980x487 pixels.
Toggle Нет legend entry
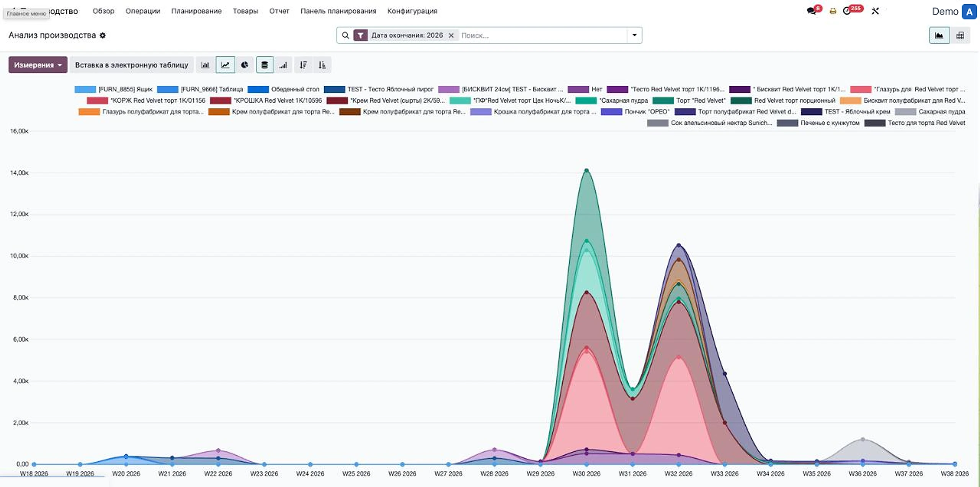pyautogui.click(x=585, y=89)
